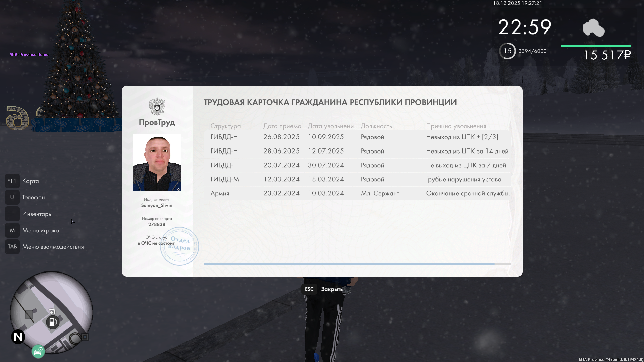Click the North compass marker on minimap
Screen dimensions: 644x362
[x=18, y=337]
